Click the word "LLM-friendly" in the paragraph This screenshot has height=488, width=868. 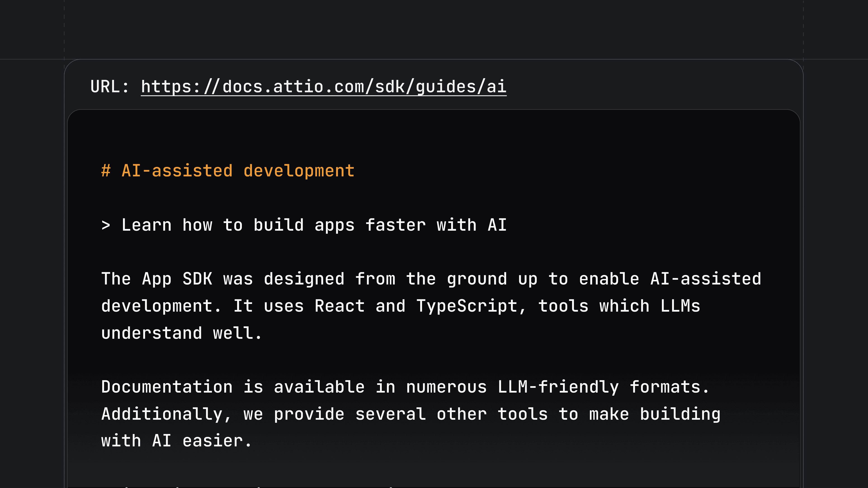pos(558,387)
